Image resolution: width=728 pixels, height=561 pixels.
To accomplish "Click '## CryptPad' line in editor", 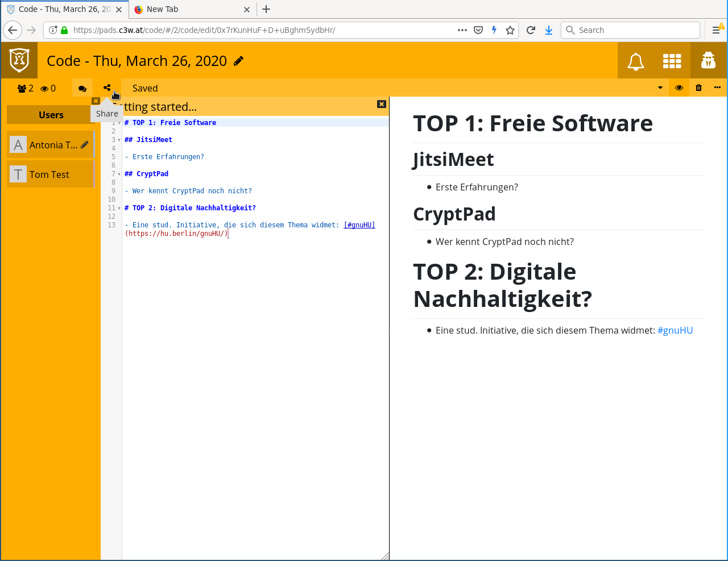I will (x=146, y=174).
